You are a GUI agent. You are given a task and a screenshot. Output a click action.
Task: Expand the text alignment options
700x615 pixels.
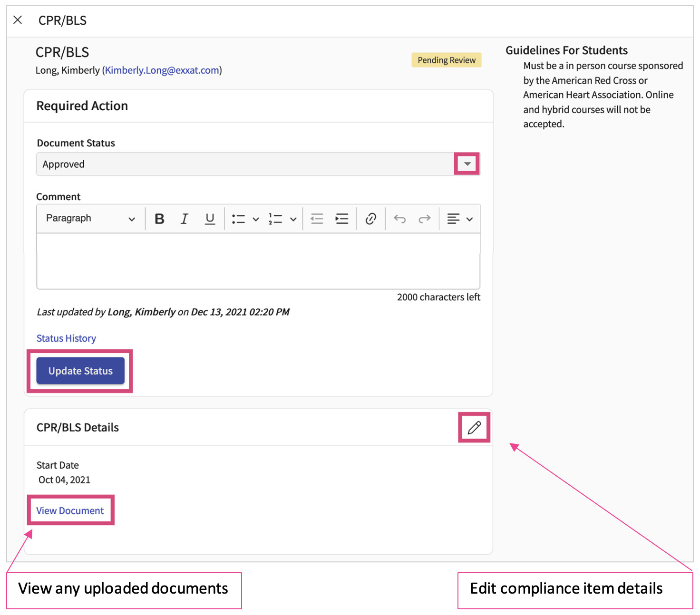click(459, 219)
